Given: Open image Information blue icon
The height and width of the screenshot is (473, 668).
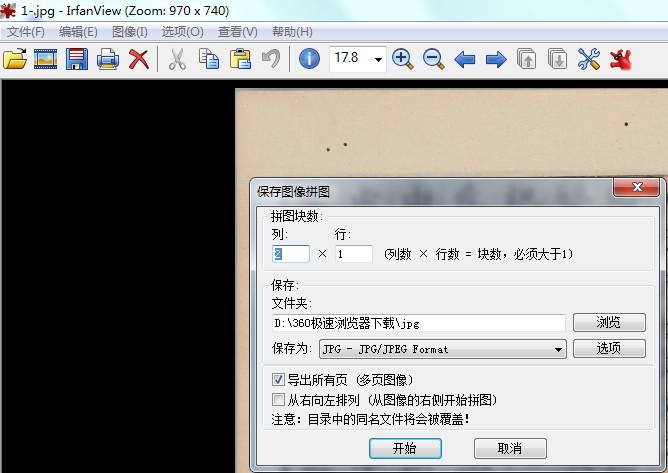Looking at the screenshot, I should click(310, 59).
